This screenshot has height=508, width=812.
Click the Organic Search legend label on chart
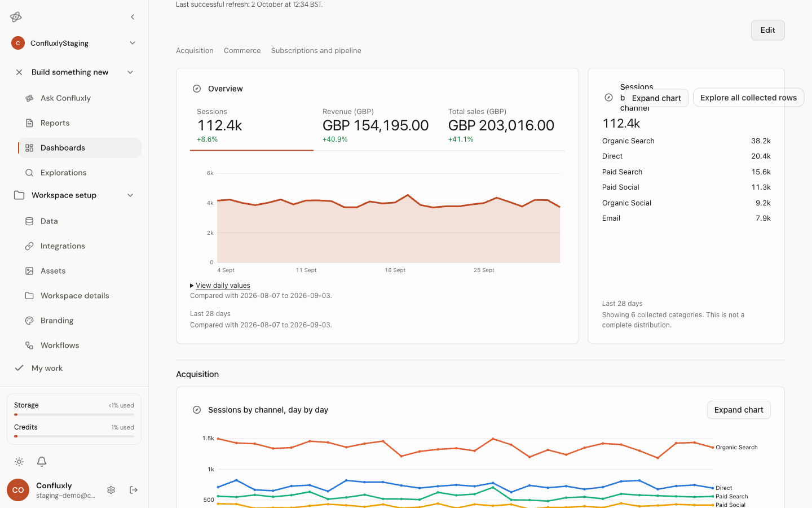pos(736,448)
